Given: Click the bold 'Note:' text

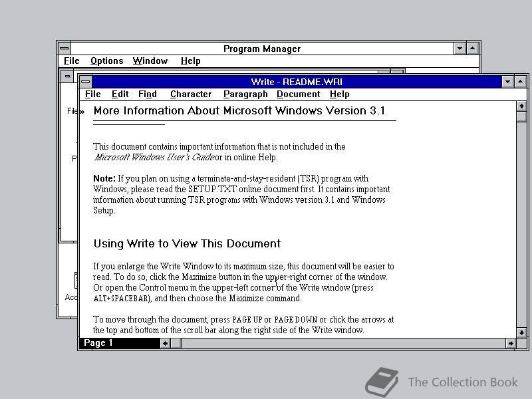Looking at the screenshot, I should (x=104, y=178).
